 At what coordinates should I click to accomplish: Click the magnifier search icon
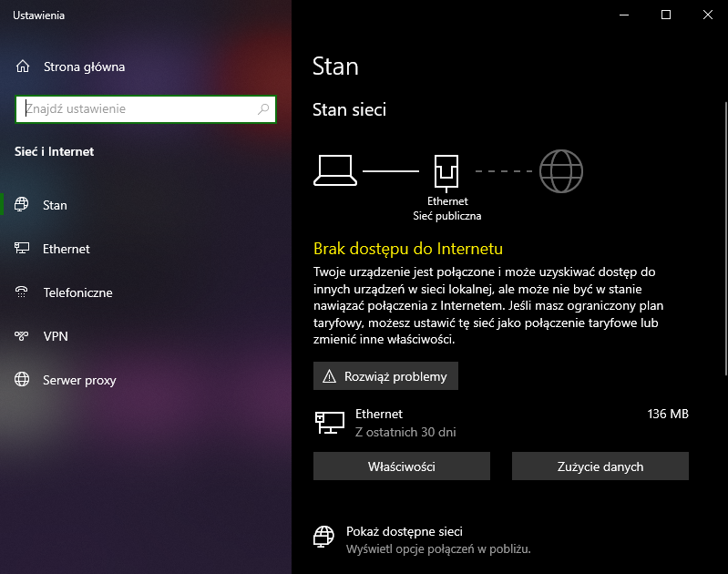coord(263,109)
